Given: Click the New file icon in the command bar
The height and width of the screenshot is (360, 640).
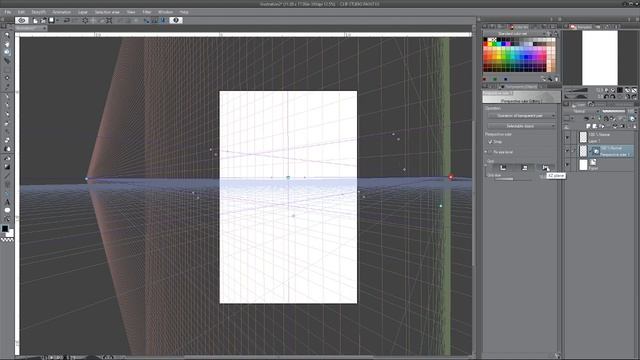Looking at the screenshot, I should [36, 20].
